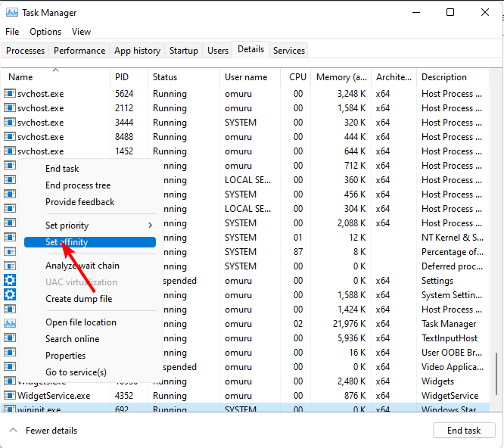This screenshot has width=504, height=448.
Task: Click the NT Kernel & S... description
Action: (453, 238)
